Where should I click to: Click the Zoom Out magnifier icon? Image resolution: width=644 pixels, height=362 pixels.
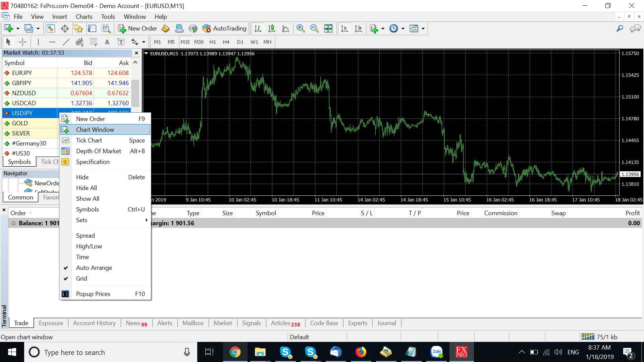[x=314, y=28]
